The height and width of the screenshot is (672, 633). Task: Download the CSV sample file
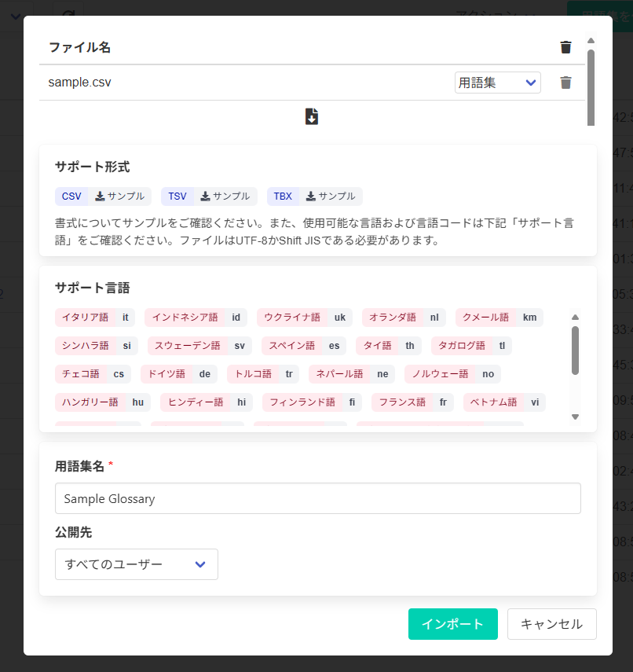click(x=120, y=196)
